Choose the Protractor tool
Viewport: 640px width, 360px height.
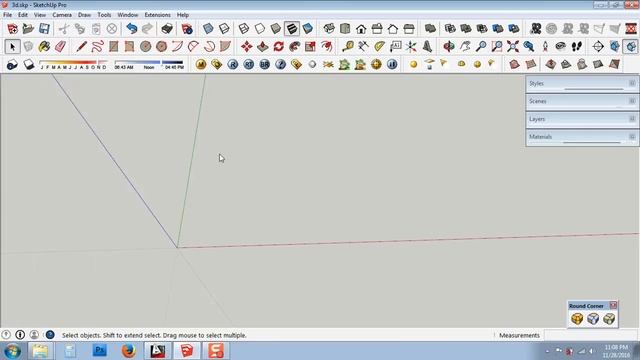pos(380,47)
